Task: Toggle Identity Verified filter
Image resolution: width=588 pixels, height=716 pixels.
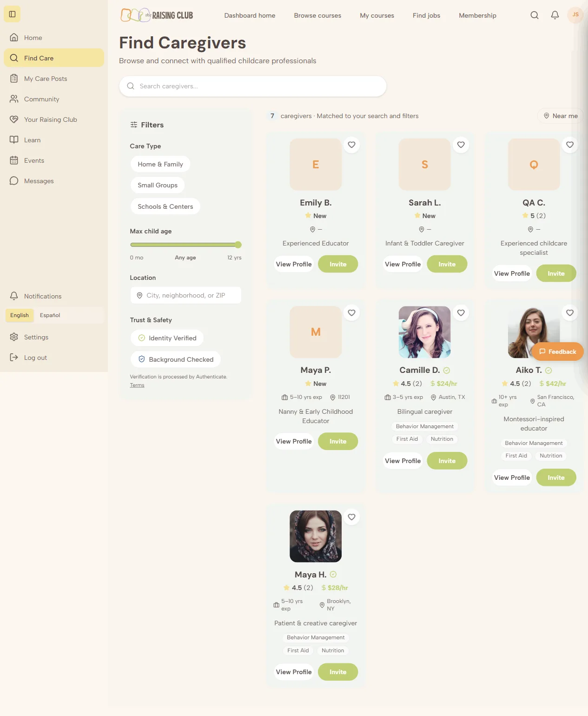Action: pos(167,338)
